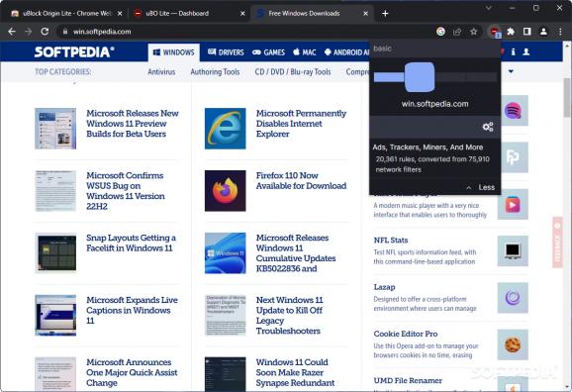Click the Chrome tab search chevron
This screenshot has height=392, width=572.
click(x=489, y=8)
